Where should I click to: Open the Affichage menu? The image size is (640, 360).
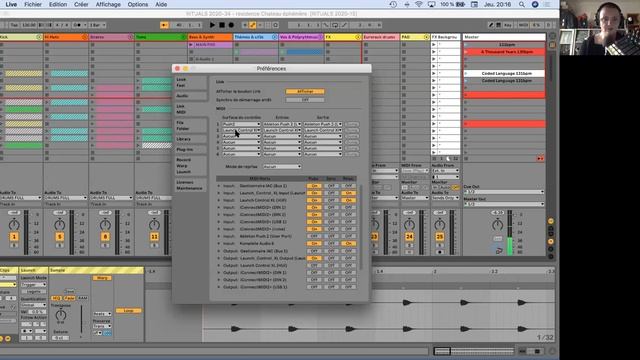click(x=108, y=4)
